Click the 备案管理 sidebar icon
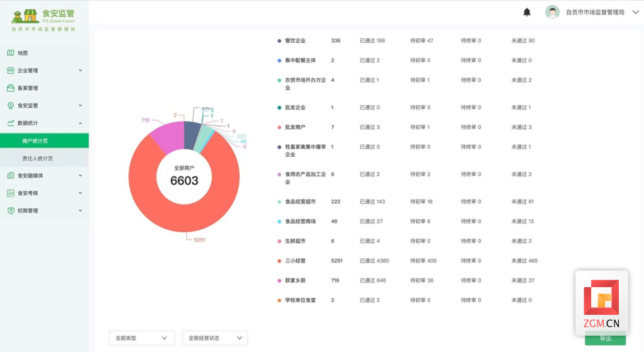This screenshot has height=352, width=644. click(x=11, y=88)
